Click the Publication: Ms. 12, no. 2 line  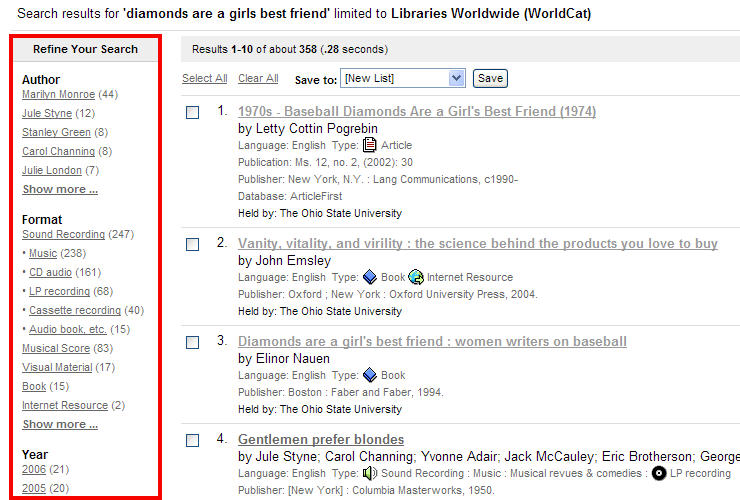325,162
